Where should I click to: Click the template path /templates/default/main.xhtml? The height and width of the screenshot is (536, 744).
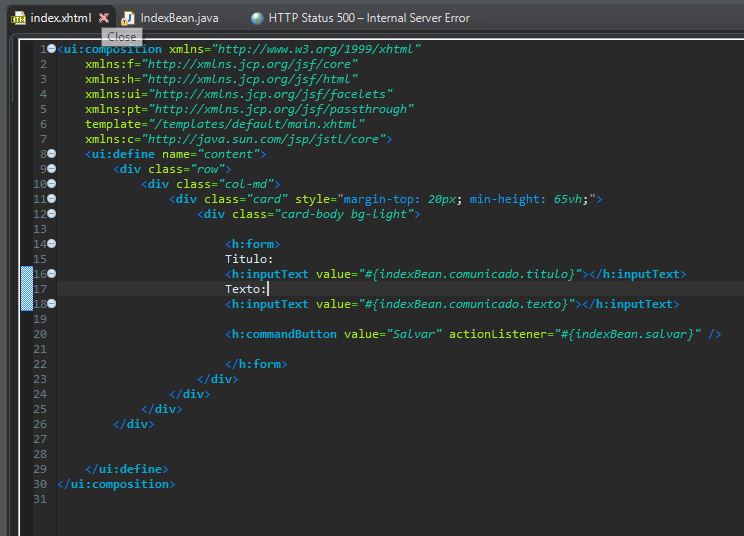(257, 124)
